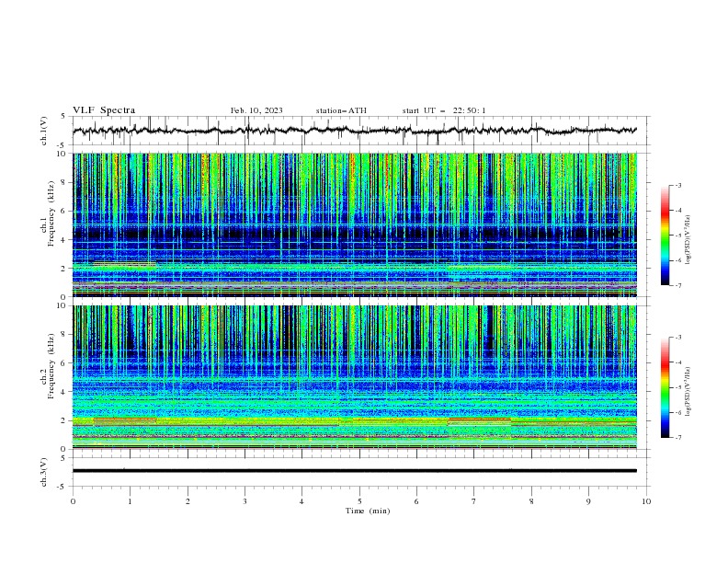This screenshot has height=563, width=728.
Task: Click the ch.1 voltage waveform trace
Action: (354, 131)
